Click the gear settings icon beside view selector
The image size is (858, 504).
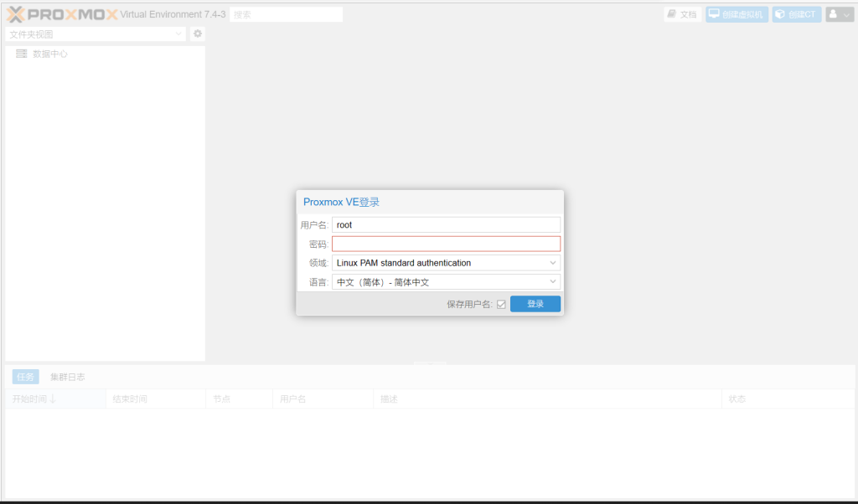198,33
